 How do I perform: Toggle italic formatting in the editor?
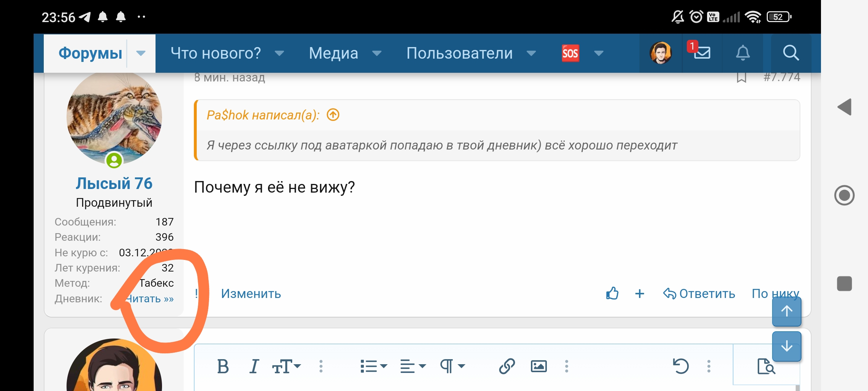(254, 366)
